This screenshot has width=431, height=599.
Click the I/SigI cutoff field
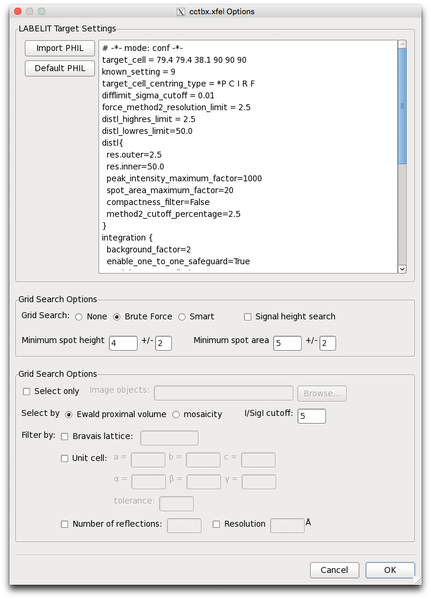[x=311, y=416]
